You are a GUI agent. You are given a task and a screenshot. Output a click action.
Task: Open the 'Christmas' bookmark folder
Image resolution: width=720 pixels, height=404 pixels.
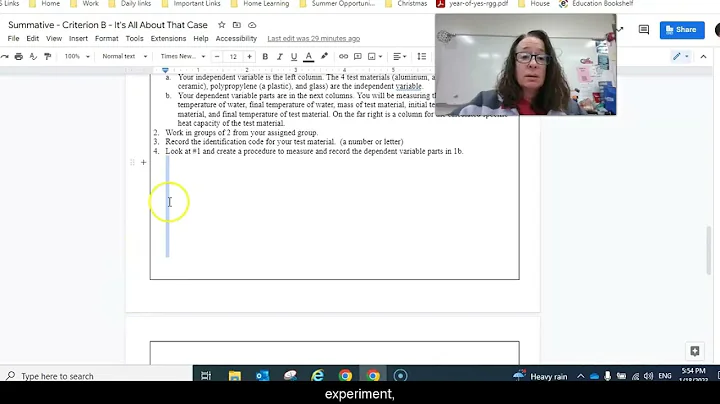pos(406,4)
